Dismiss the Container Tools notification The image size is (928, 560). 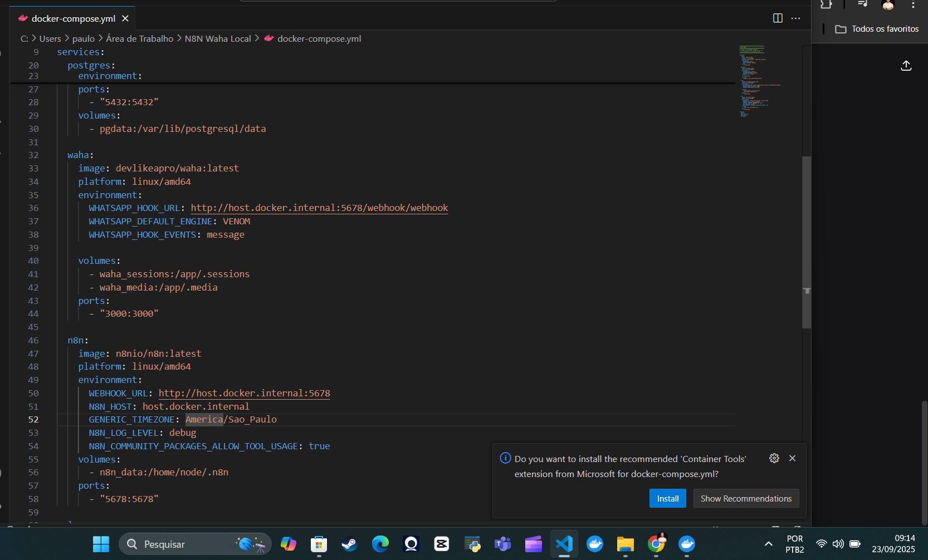792,458
